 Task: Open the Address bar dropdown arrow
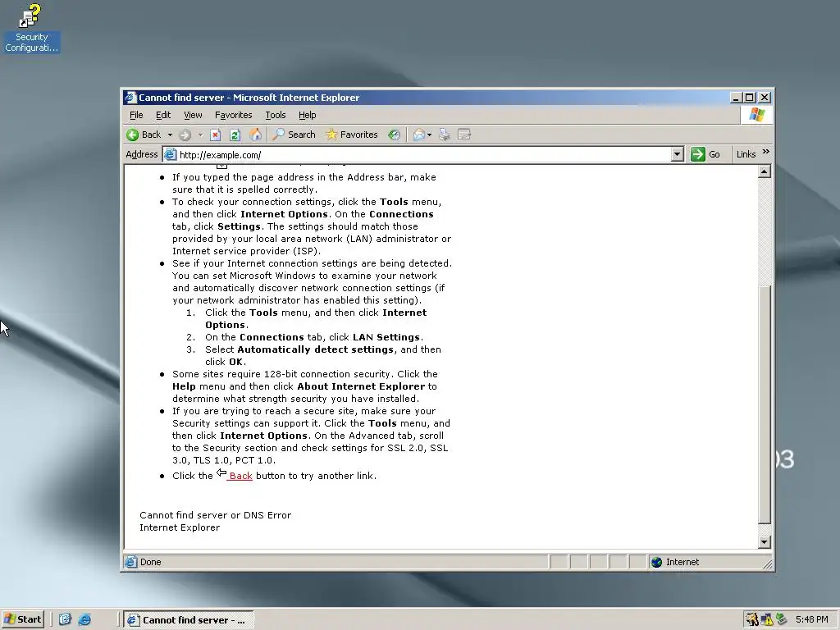[x=677, y=155]
